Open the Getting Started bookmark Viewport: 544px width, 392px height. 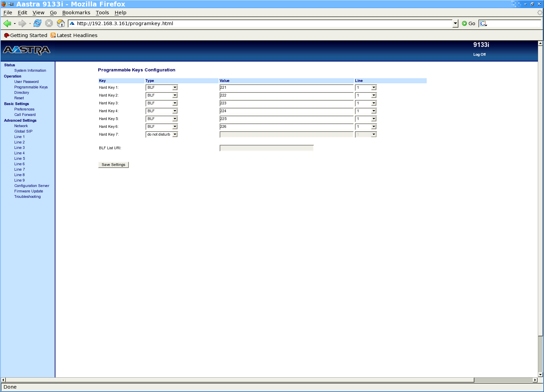click(x=26, y=35)
